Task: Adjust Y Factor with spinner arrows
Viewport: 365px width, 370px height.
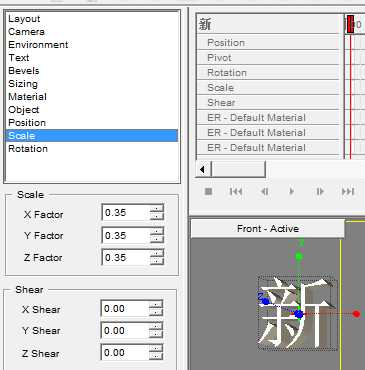Action: point(156,235)
